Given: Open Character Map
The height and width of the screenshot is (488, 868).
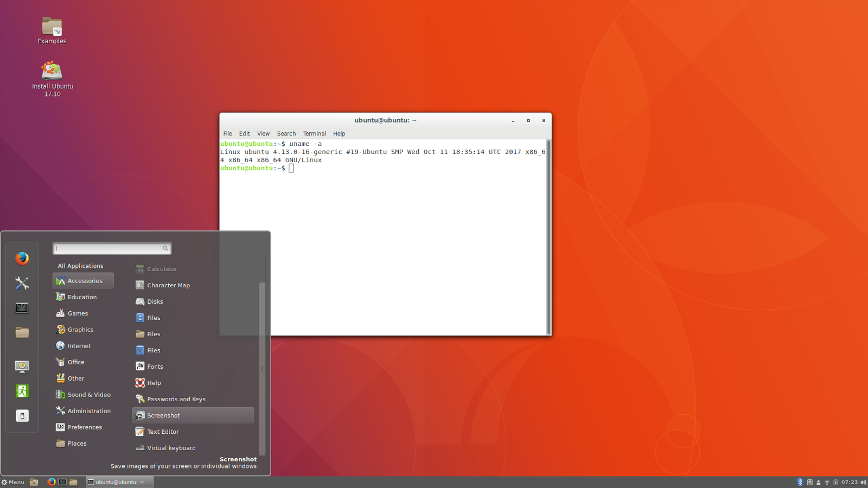Looking at the screenshot, I should pyautogui.click(x=168, y=285).
